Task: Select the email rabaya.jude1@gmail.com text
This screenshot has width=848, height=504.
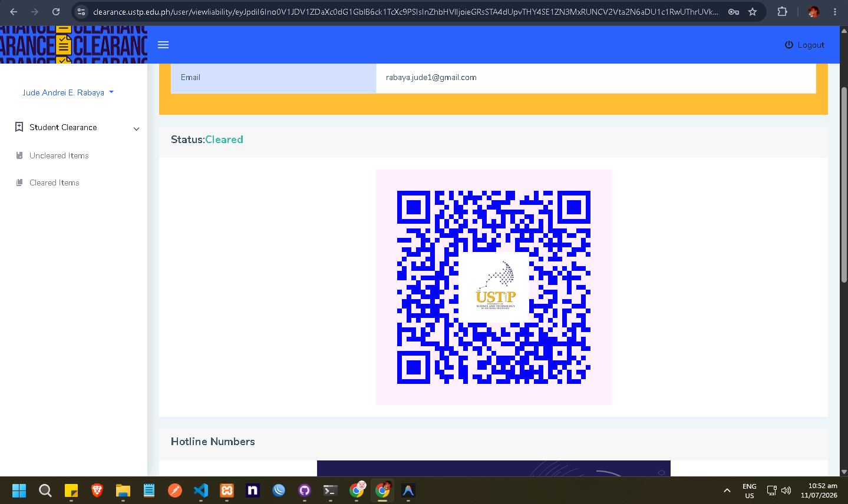Action: 431,77
